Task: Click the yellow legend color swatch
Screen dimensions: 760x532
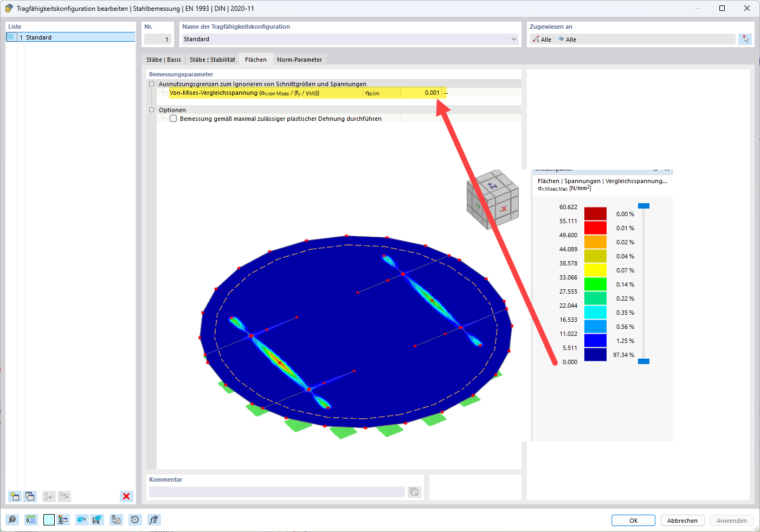Action: 595,270
